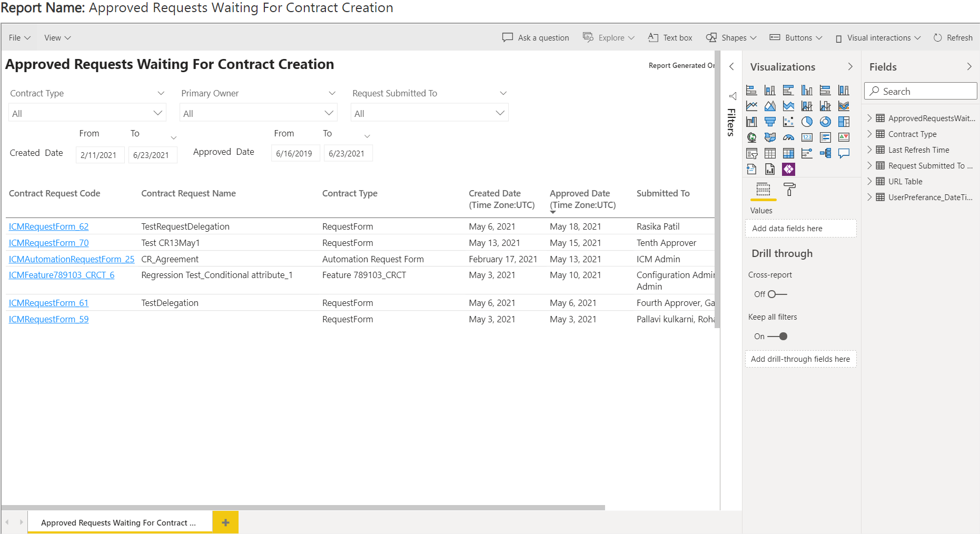This screenshot has height=534, width=980.
Task: Open the Contract Type All dropdown
Action: (87, 113)
